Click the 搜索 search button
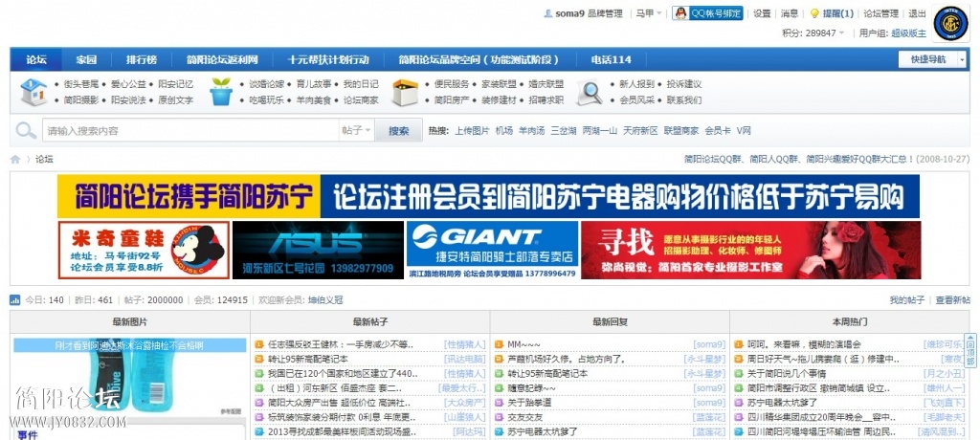This screenshot has width=980, height=440. [x=399, y=131]
